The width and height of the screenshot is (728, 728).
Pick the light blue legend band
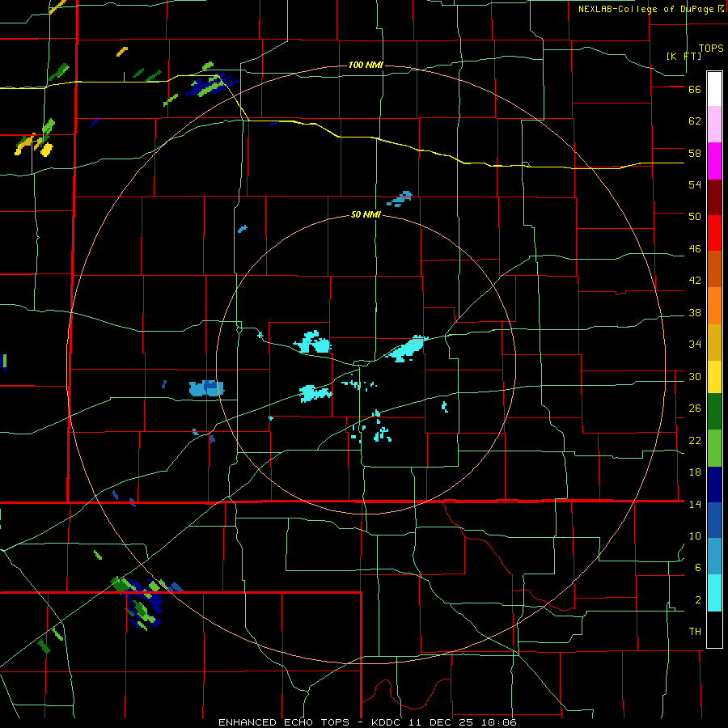pos(714,557)
